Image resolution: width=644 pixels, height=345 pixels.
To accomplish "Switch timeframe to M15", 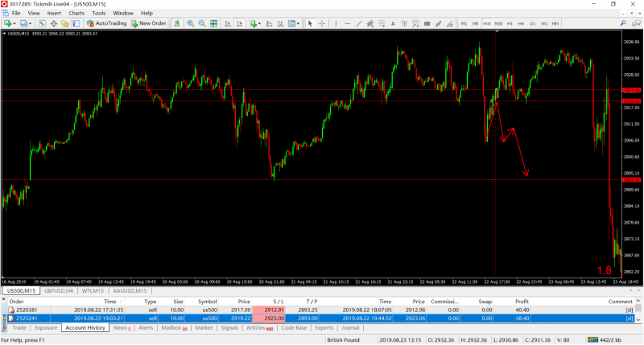I will [487, 23].
